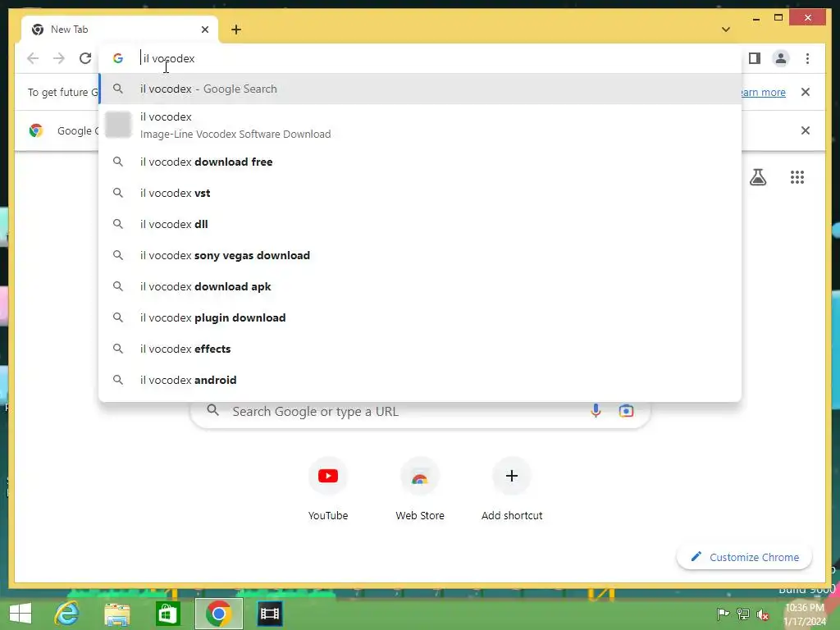Open Image-Line Vocodex Software Download suggestion
Viewport: 840px width, 630px height.
click(421, 125)
